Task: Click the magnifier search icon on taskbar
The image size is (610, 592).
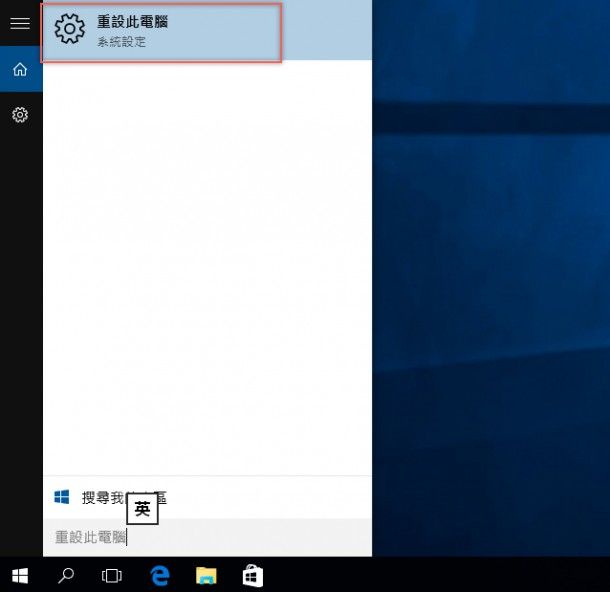Action: [66, 575]
